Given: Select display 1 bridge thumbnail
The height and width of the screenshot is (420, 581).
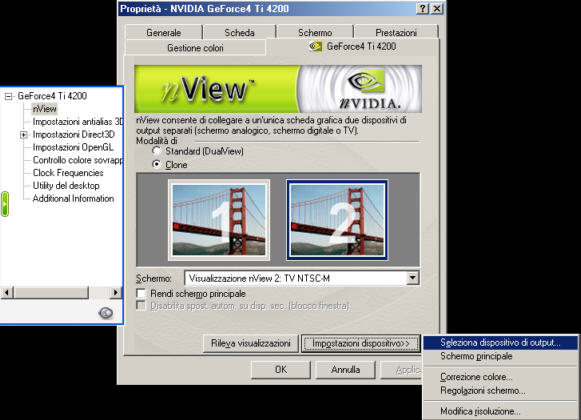Looking at the screenshot, I should pyautogui.click(x=219, y=220).
